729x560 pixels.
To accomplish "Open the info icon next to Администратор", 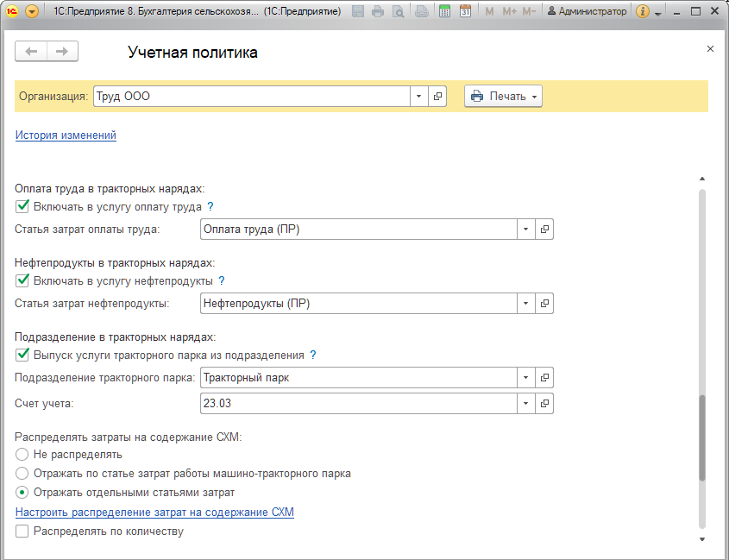I will pos(643,11).
